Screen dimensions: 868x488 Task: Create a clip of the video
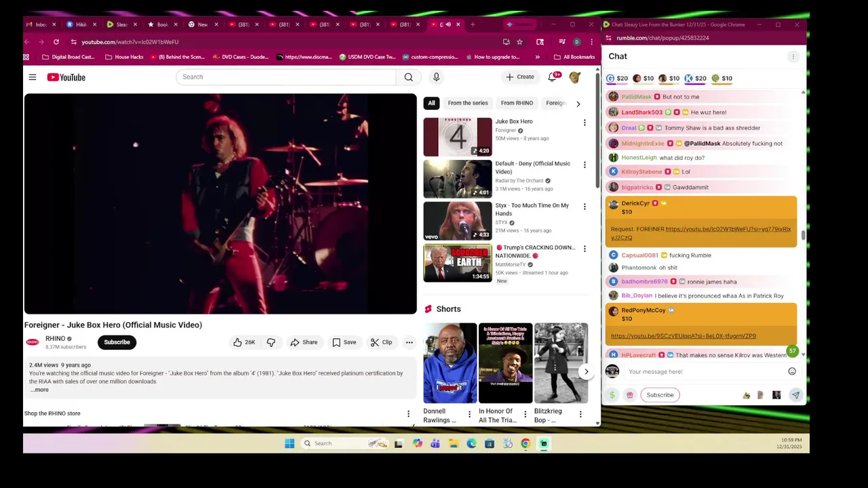tap(381, 342)
